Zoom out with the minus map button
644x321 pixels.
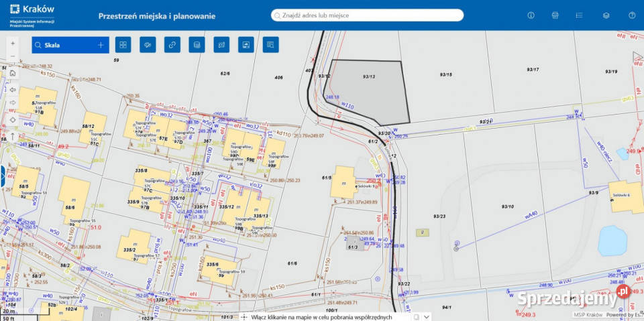point(13,56)
